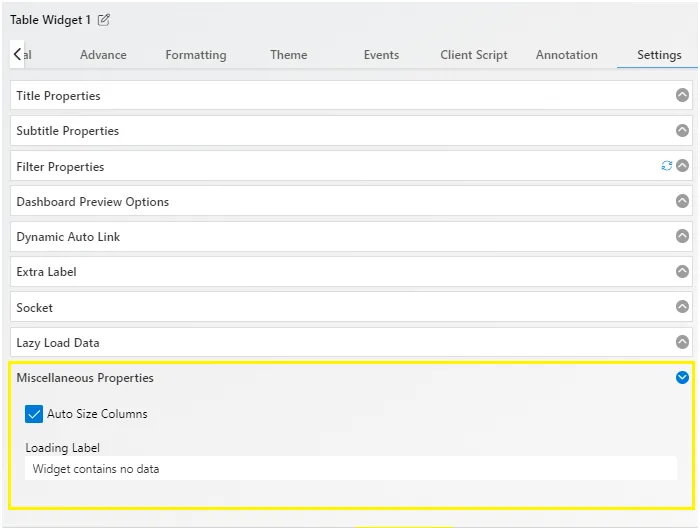Click the Table Widget 1 title text
The width and height of the screenshot is (700, 528).
tap(50, 20)
